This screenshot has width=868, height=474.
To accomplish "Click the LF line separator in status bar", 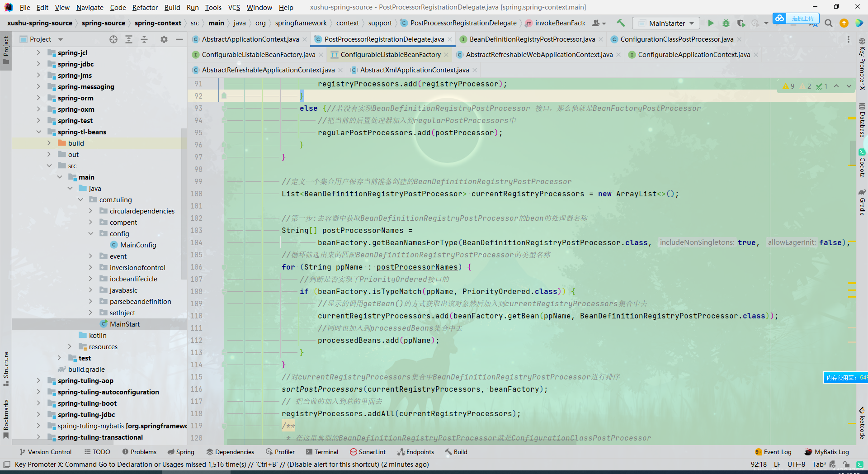I will click(777, 465).
